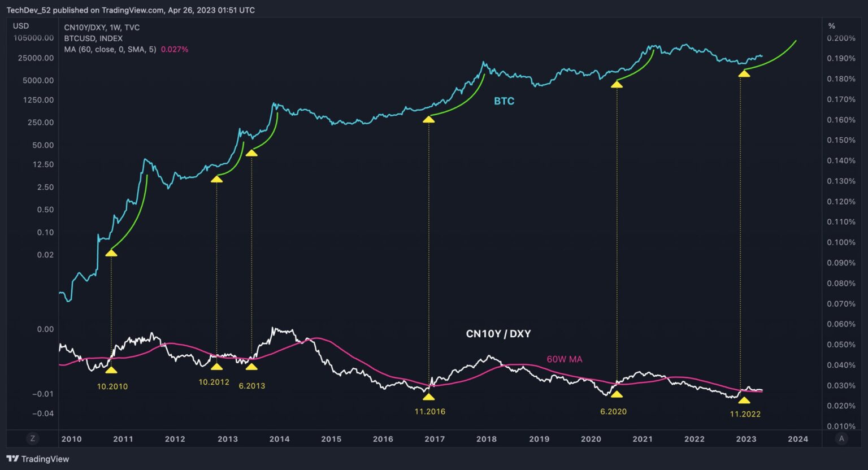Click the yellow triangle above the 11.2022 label
This screenshot has width=868, height=470.
coord(744,400)
